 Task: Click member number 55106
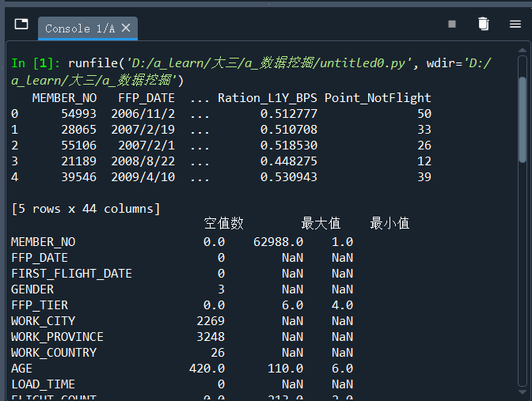click(78, 146)
